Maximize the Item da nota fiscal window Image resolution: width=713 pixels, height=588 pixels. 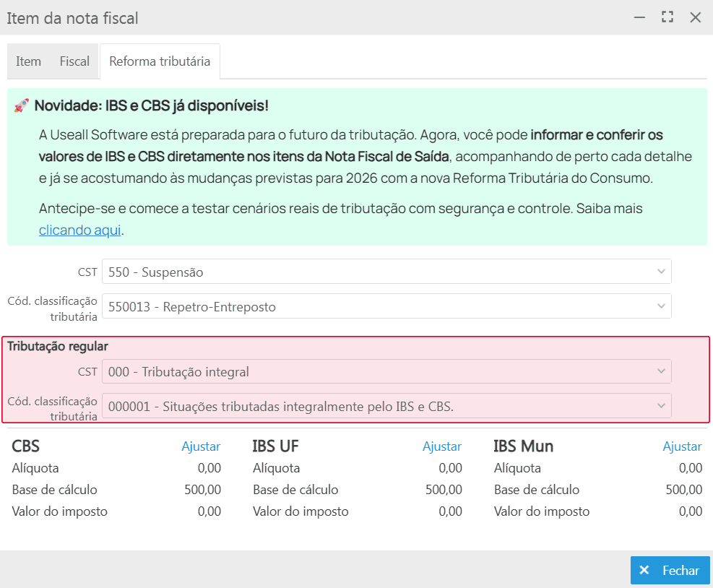pos(667,17)
